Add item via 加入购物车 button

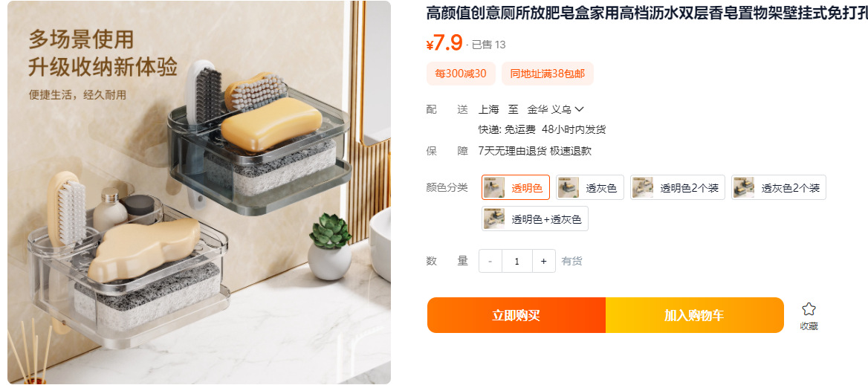(694, 315)
